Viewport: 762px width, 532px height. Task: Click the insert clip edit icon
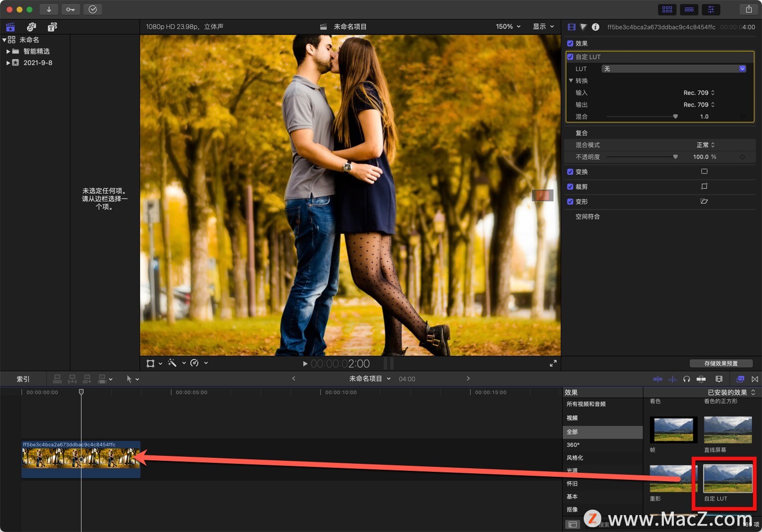tap(72, 379)
